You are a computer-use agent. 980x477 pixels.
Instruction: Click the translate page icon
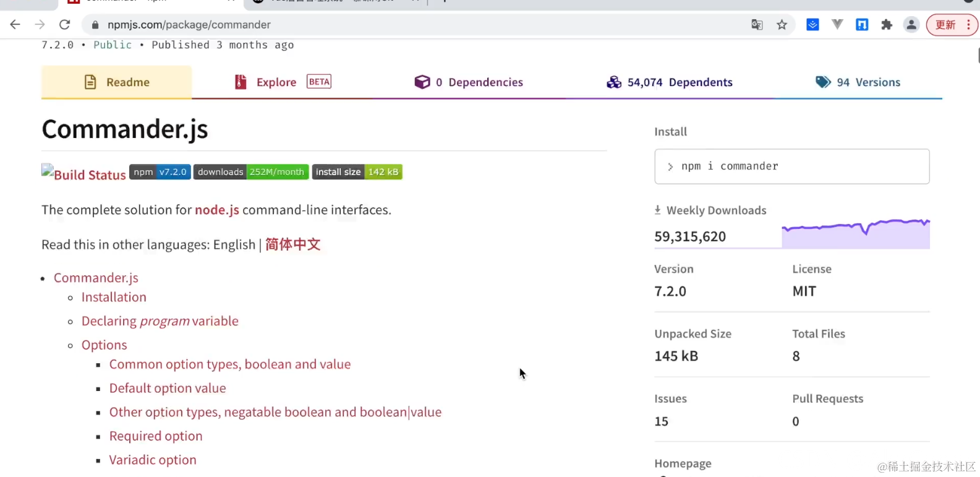[757, 25]
